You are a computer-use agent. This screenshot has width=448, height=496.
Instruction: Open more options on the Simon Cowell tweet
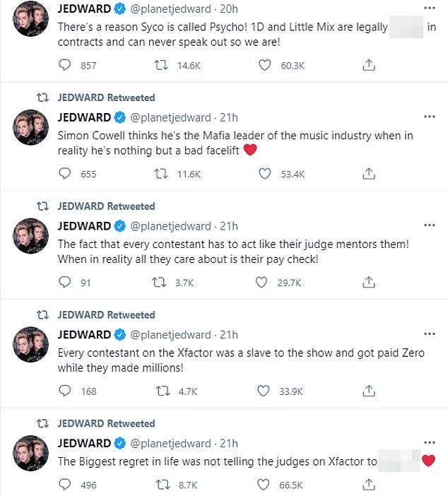(429, 117)
